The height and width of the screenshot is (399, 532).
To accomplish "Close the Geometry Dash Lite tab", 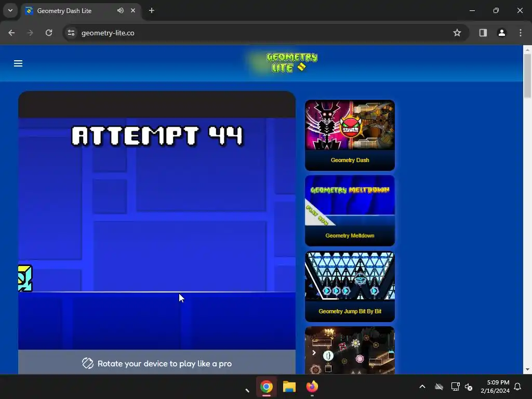I will tap(133, 10).
